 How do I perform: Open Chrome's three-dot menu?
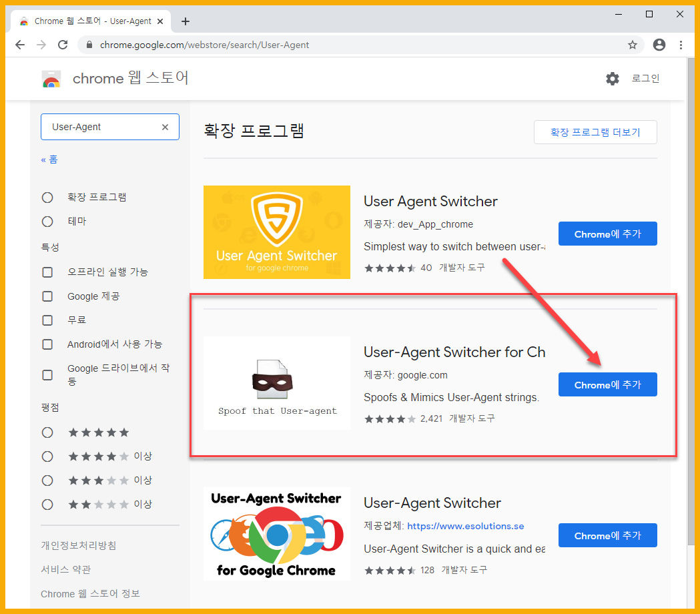681,45
